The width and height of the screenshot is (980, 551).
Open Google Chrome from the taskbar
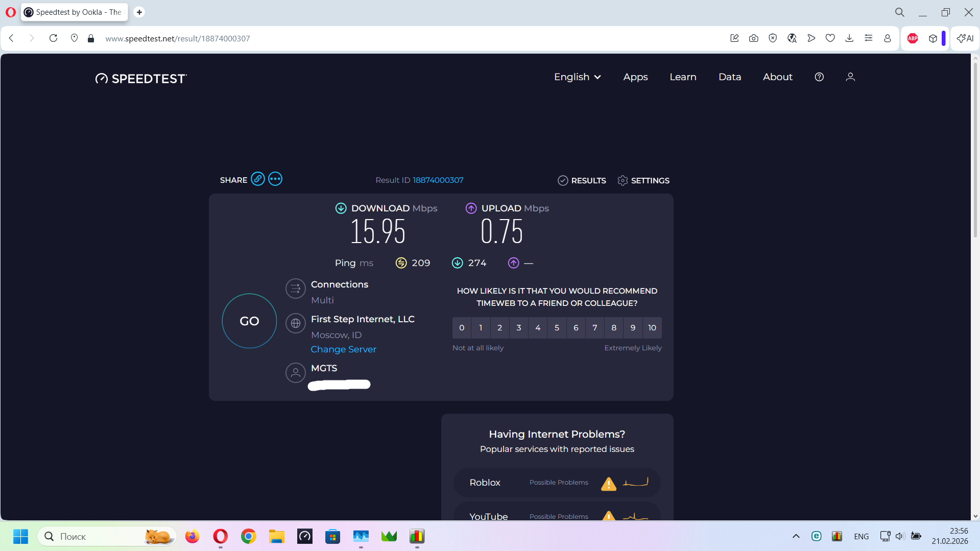pos(249,536)
